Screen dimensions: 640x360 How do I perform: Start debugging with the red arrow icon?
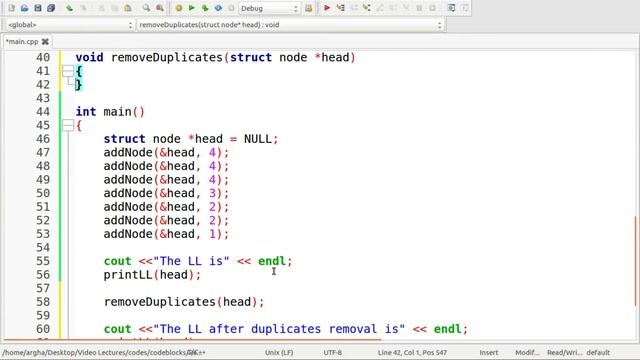327,8
